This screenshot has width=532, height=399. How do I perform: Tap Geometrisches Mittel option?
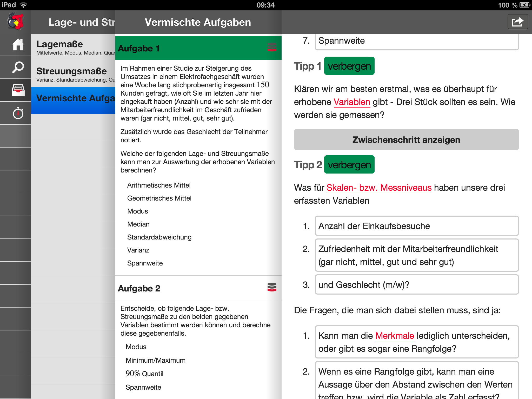point(159,198)
